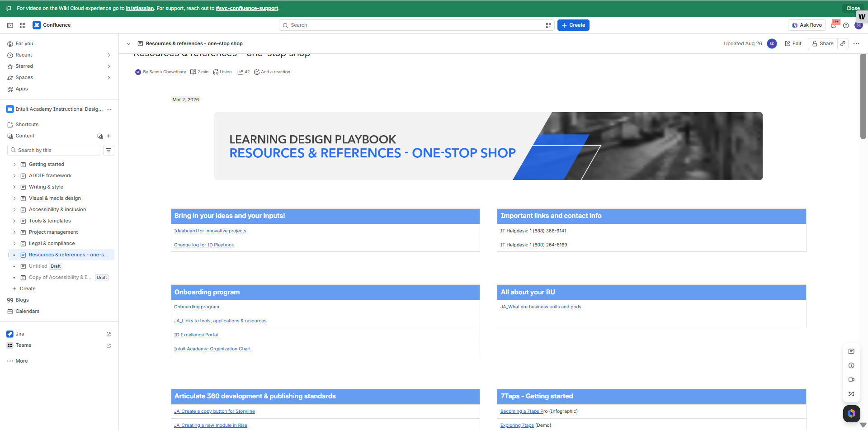Image resolution: width=868 pixels, height=430 pixels.
Task: Add a reaction to the page
Action: click(272, 72)
